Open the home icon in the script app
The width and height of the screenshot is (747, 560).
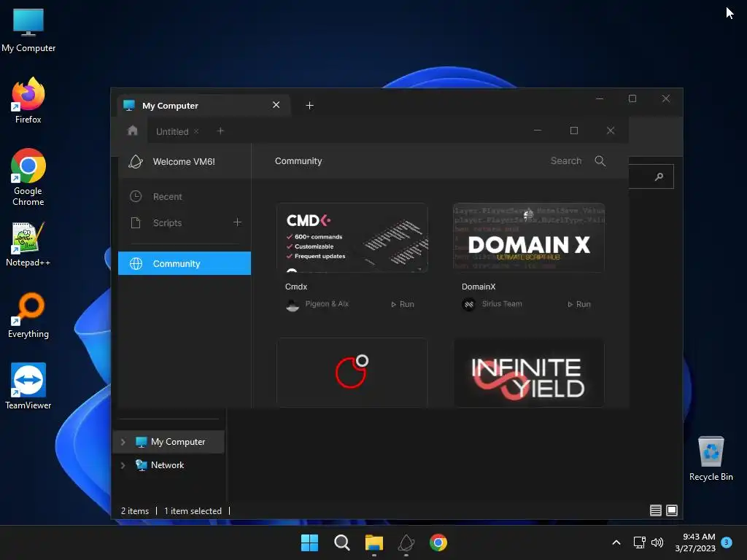pos(133,131)
